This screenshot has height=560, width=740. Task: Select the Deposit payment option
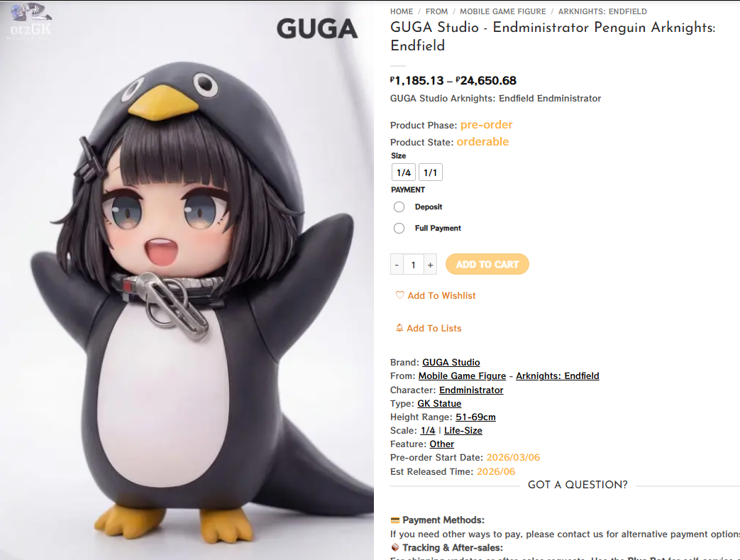pos(399,207)
